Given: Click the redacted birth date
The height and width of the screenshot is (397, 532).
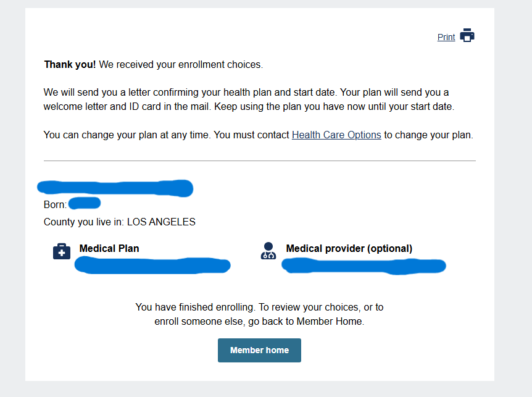Looking at the screenshot, I should point(85,203).
